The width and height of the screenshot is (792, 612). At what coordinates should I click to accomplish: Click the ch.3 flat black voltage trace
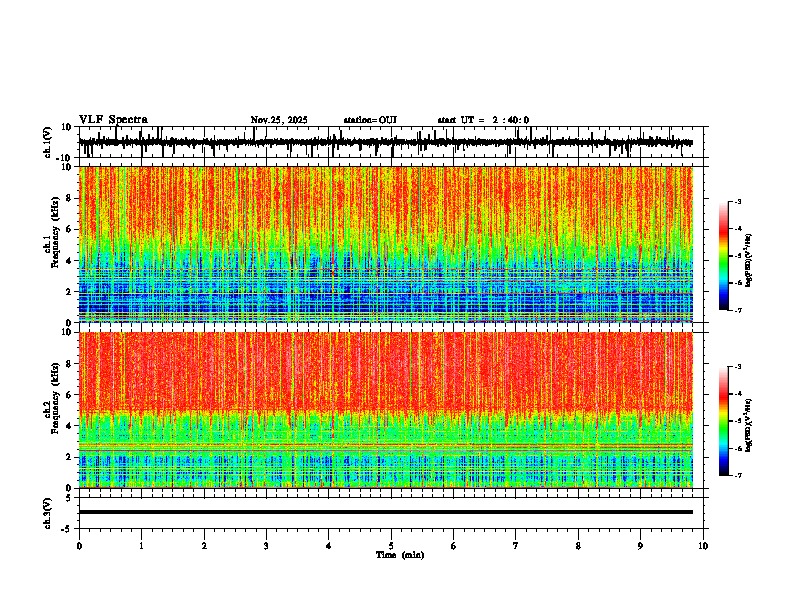386,512
